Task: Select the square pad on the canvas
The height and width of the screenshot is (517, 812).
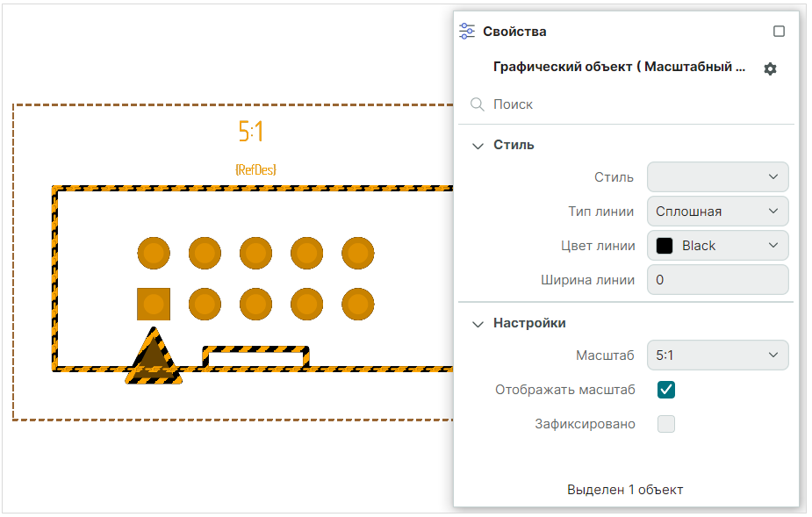Action: pos(154,305)
